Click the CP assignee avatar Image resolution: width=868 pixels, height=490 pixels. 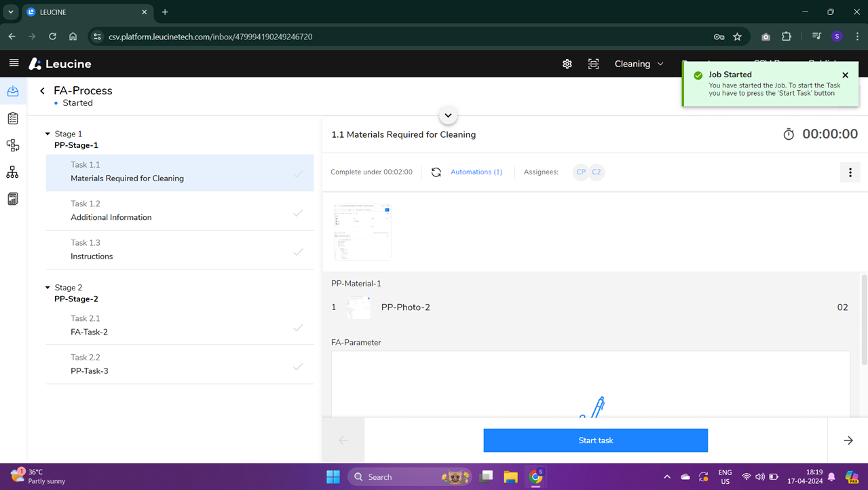[x=581, y=172]
